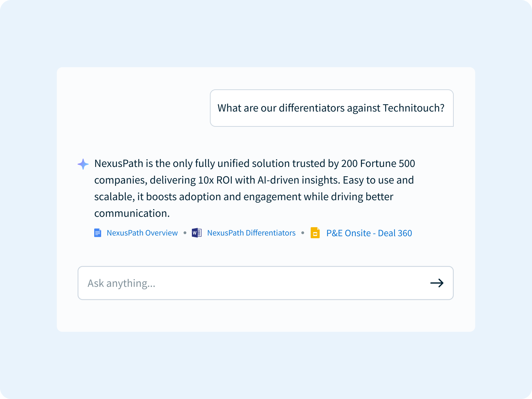Click the 200 Fortune 500 text
Viewport: 532px width, 399px height.
click(x=378, y=163)
